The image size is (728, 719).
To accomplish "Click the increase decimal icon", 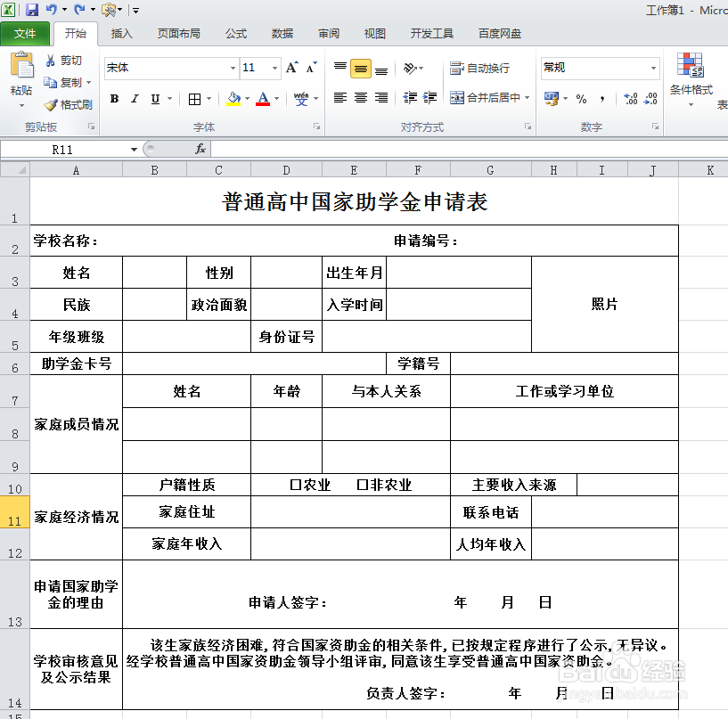I will pos(631,98).
